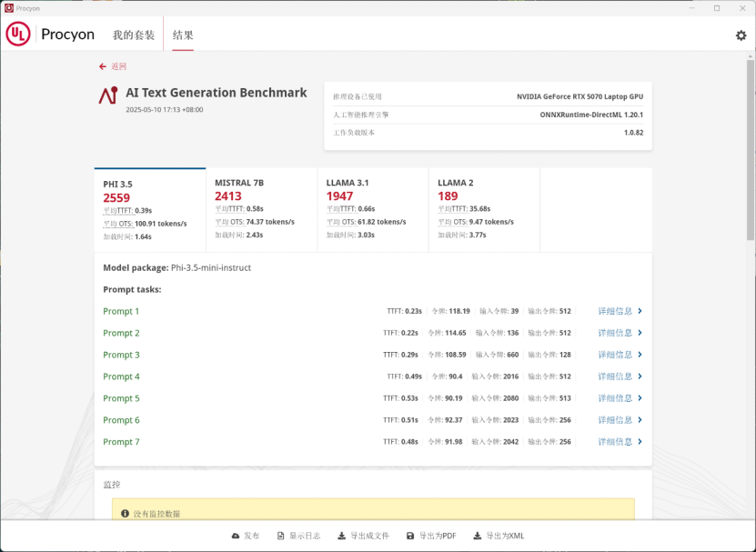
Task: Click the PHI 3.5 score 2559
Action: tap(116, 197)
